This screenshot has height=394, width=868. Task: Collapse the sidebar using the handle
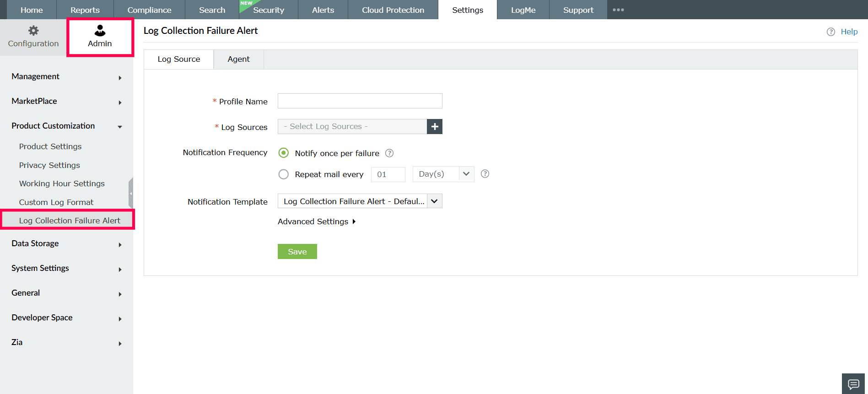coord(131,193)
